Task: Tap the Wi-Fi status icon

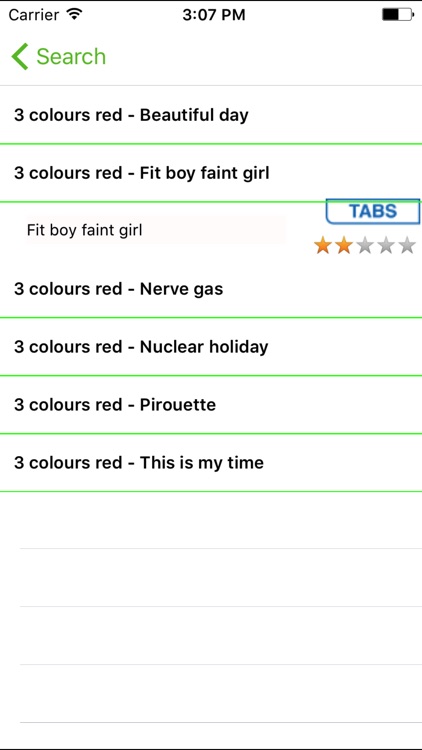Action: 75,14
